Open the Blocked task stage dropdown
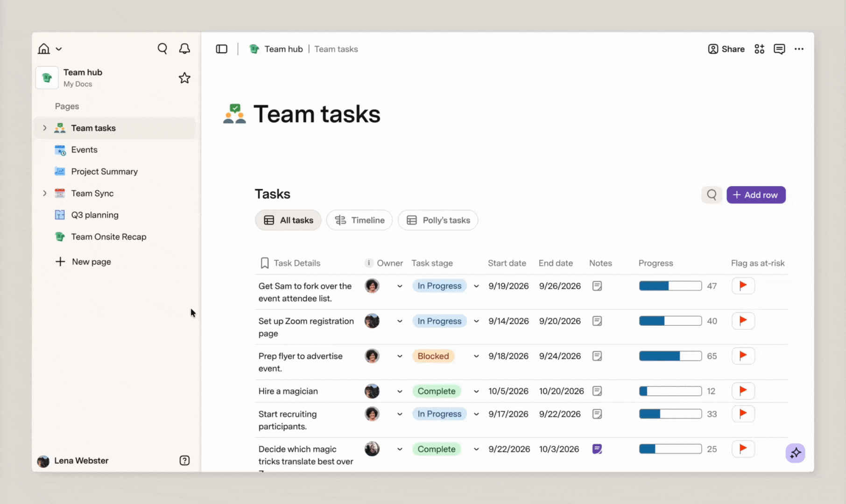 (x=476, y=356)
